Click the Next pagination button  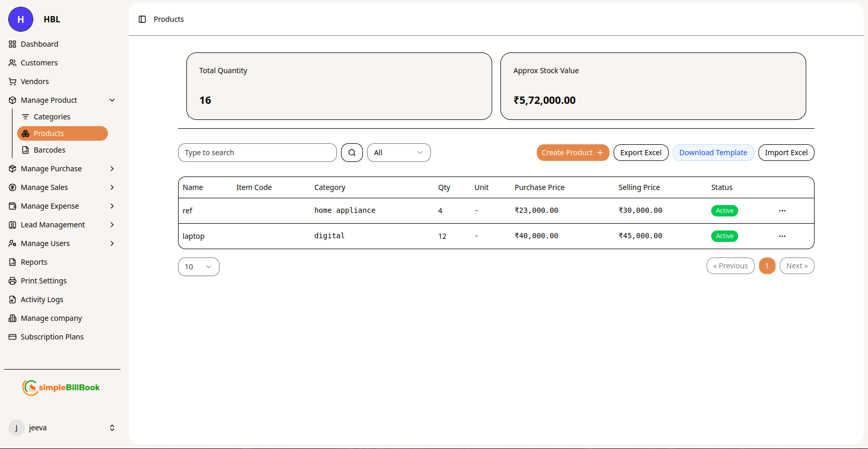(796, 266)
